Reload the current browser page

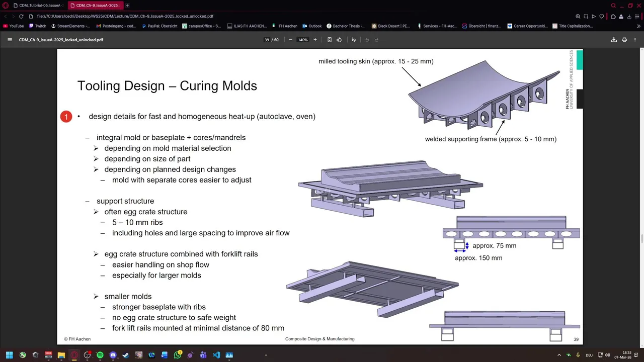point(21,16)
